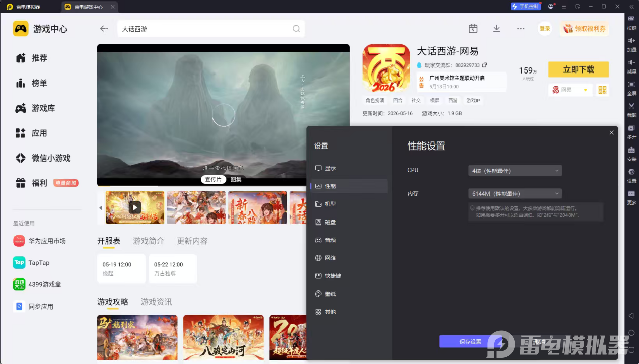This screenshot has height=364, width=639.
Task: Close the settings dialog with X
Action: pos(611,133)
